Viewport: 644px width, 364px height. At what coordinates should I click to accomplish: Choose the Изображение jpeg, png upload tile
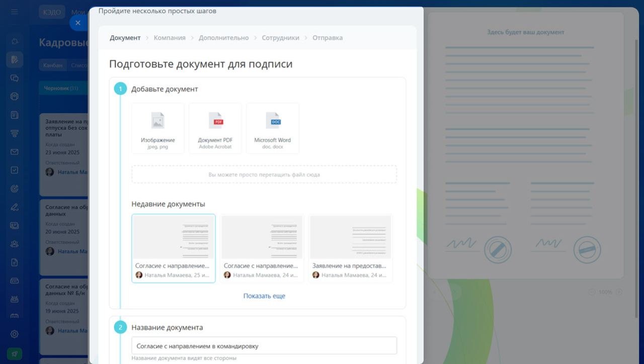tap(158, 128)
